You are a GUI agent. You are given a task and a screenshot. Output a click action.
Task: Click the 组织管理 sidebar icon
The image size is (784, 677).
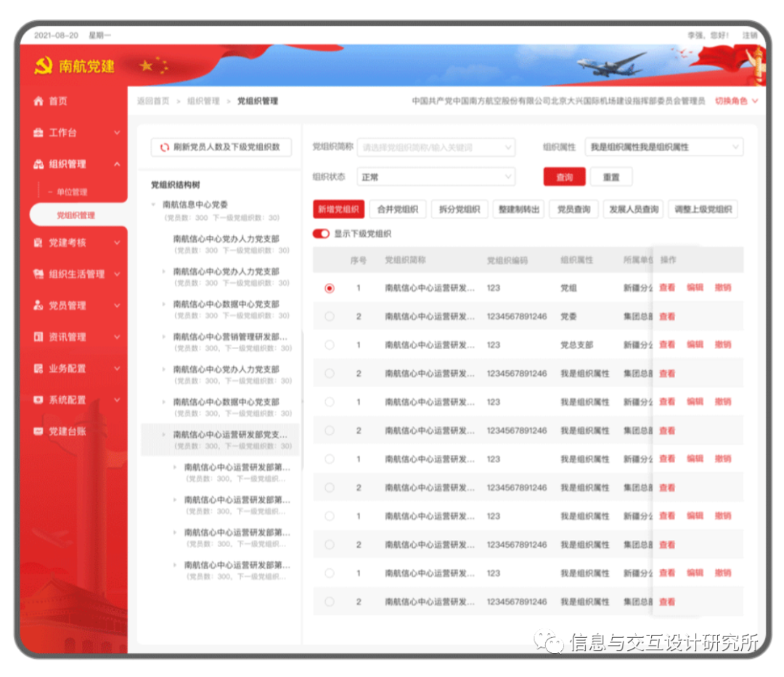(x=38, y=164)
